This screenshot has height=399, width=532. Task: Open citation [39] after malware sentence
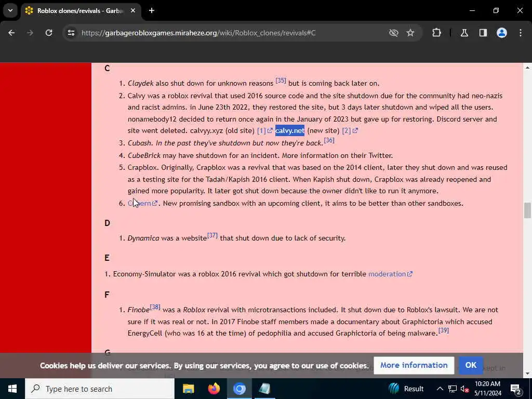tap(444, 330)
